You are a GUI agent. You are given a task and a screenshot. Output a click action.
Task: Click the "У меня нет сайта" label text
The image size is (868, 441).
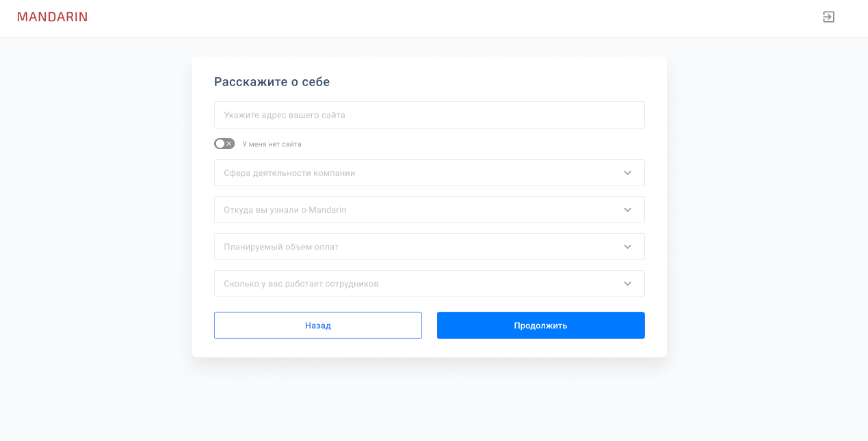point(272,144)
